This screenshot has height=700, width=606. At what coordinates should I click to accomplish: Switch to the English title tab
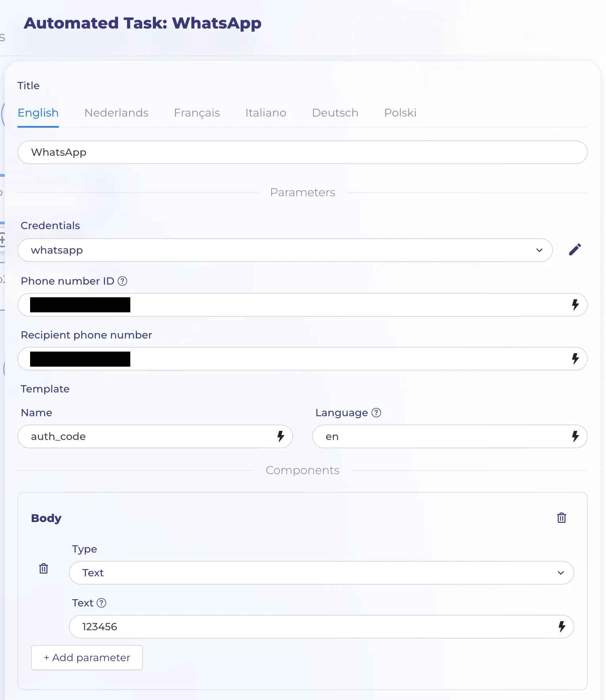[x=38, y=113]
